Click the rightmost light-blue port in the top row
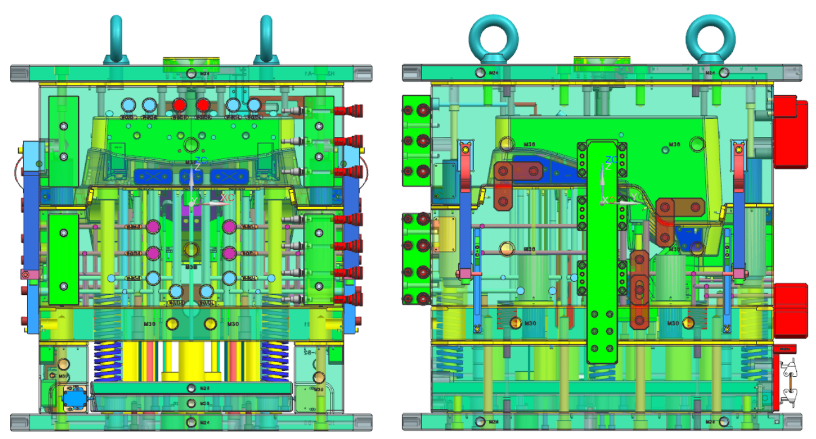The width and height of the screenshot is (816, 439). (x=254, y=106)
